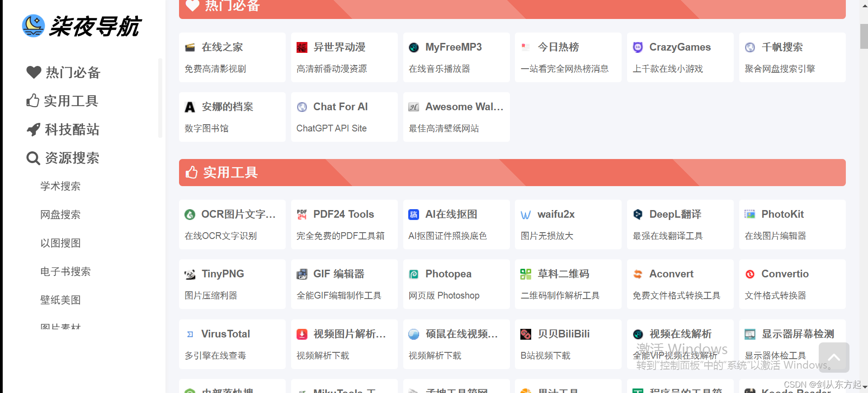Click the AI在线抠图 blue icon

coord(414,215)
